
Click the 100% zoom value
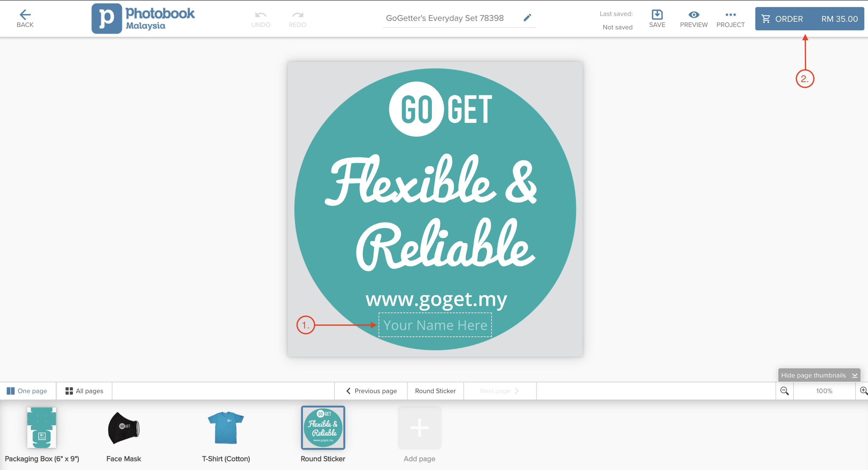pyautogui.click(x=824, y=391)
